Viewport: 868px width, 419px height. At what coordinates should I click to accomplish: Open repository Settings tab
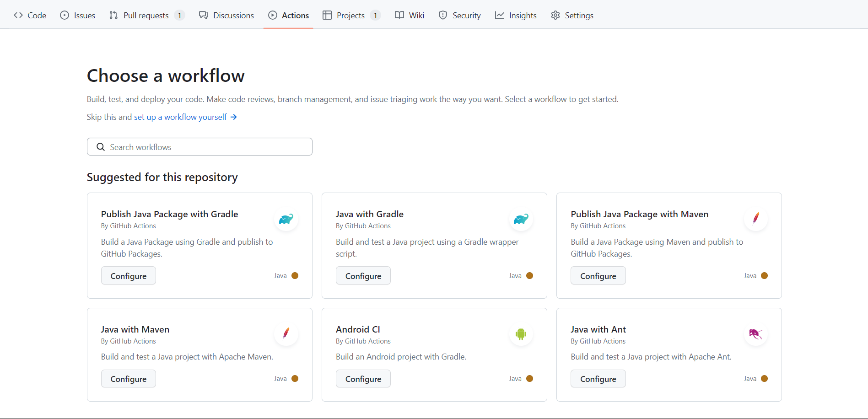pyautogui.click(x=572, y=15)
